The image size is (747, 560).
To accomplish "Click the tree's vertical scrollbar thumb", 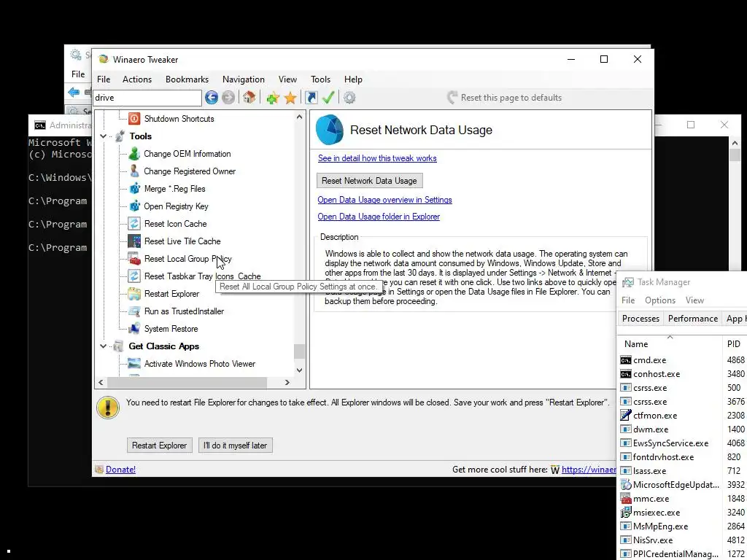I will tap(299, 351).
